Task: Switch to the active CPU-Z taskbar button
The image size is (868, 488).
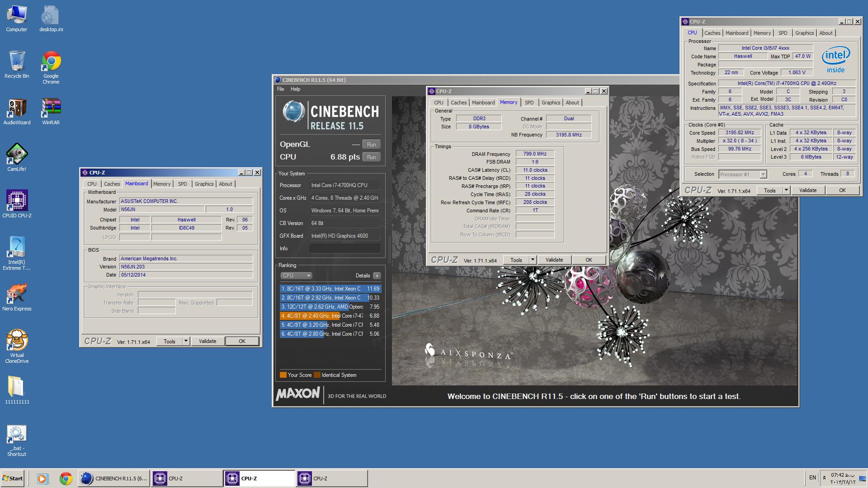Action: 259,478
